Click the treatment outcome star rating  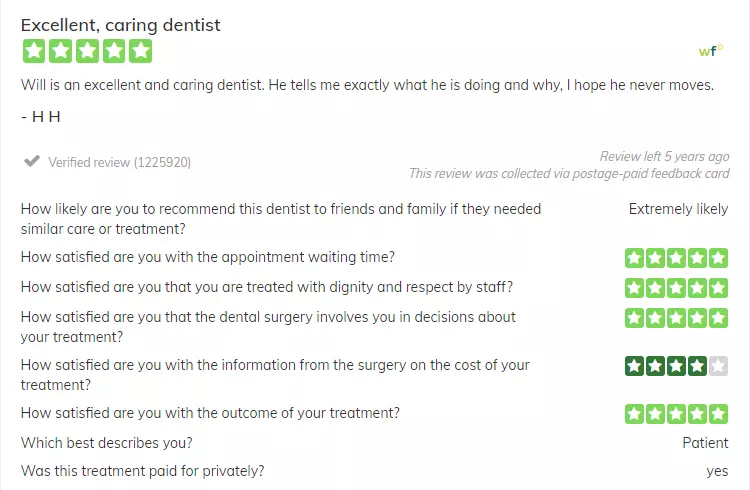676,414
